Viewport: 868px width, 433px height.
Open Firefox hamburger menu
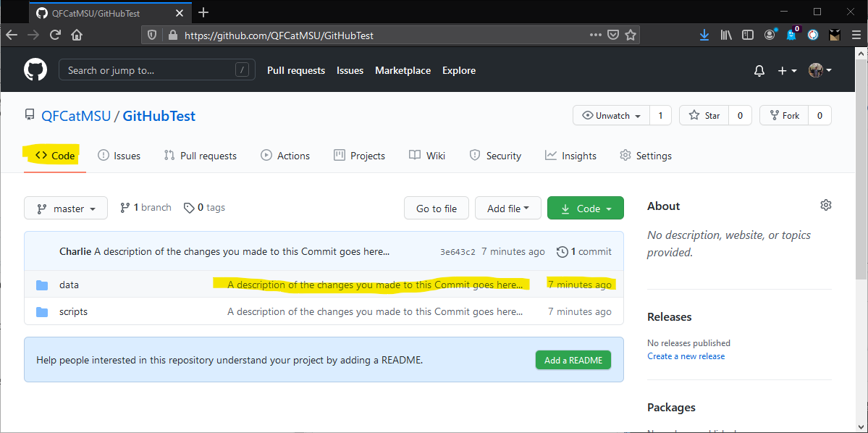856,35
